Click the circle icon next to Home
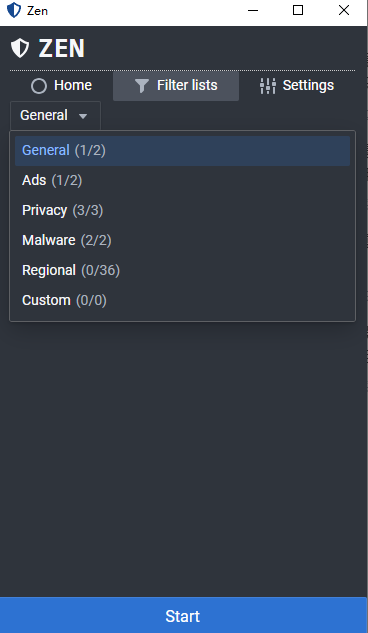The width and height of the screenshot is (368, 633). [39, 86]
